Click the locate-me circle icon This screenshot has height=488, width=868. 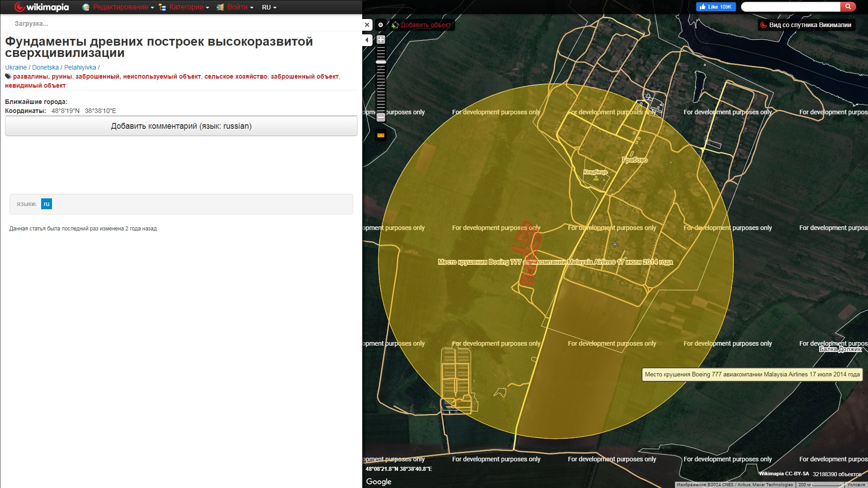(381, 25)
